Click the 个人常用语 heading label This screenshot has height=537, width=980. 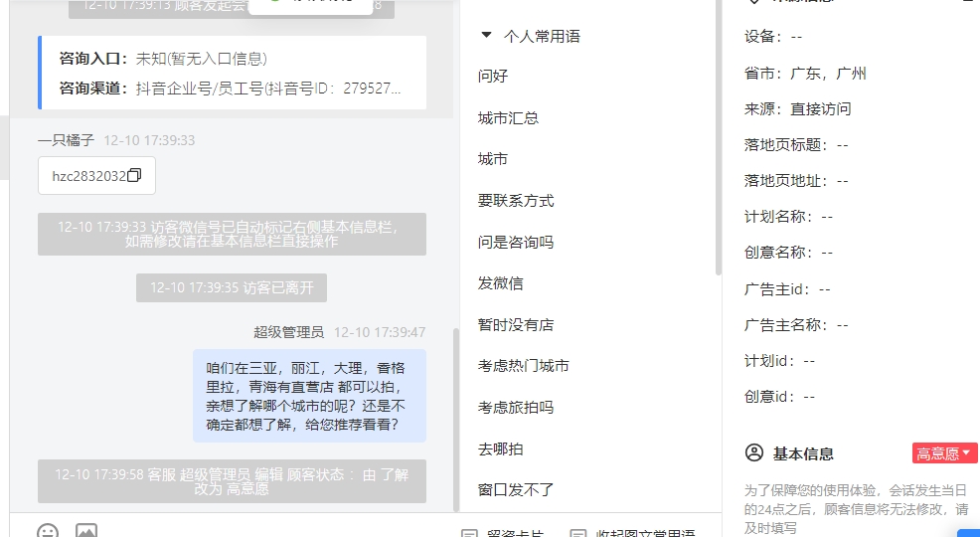542,36
